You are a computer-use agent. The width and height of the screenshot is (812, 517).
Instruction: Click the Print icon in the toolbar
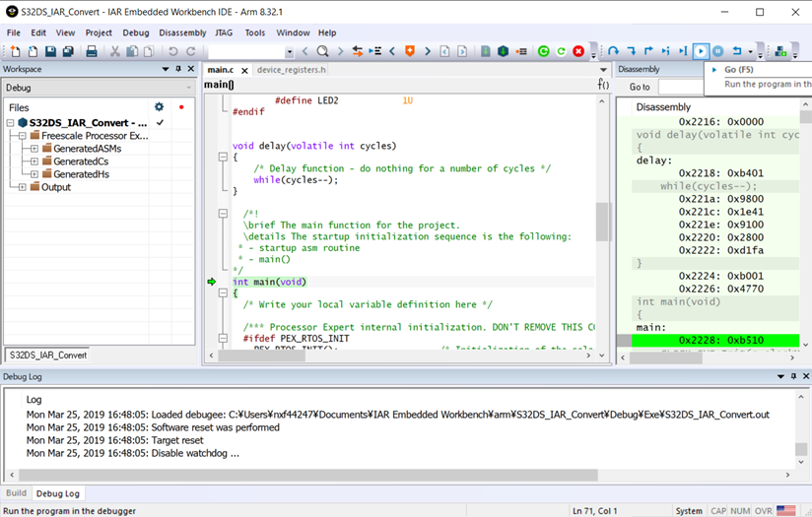(92, 51)
